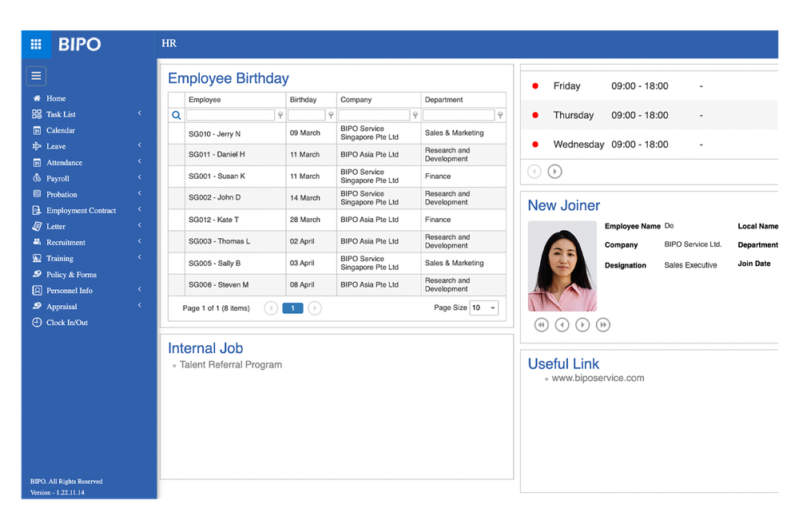The height and width of the screenshot is (532, 799).
Task: Expand the Attendance submenu chevron
Action: pos(140,161)
